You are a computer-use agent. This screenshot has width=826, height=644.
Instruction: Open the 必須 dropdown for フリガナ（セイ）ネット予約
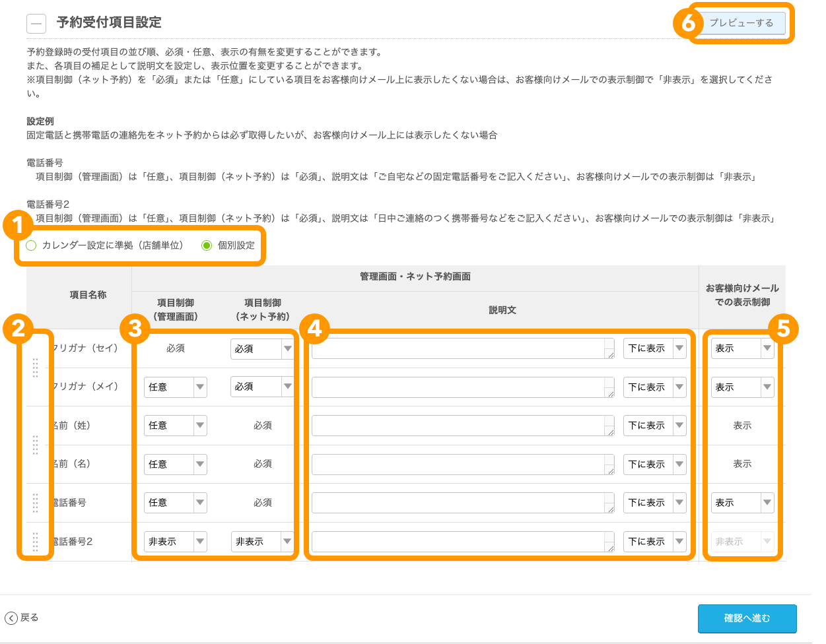(x=262, y=348)
